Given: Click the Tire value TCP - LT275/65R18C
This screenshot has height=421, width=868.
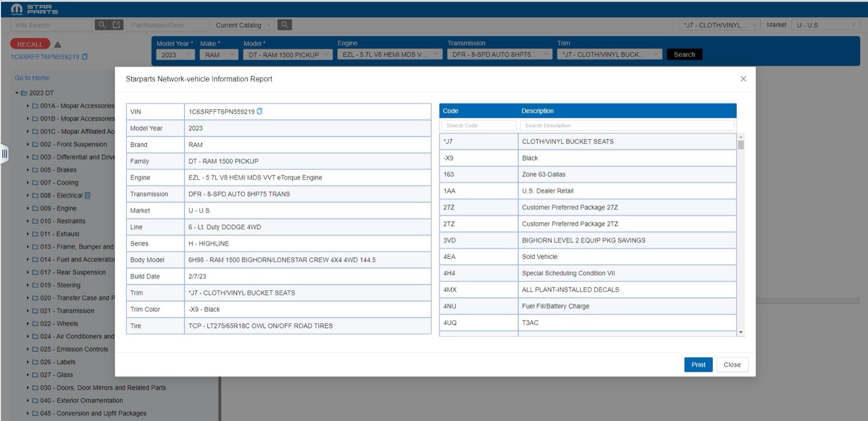Looking at the screenshot, I should click(308, 326).
